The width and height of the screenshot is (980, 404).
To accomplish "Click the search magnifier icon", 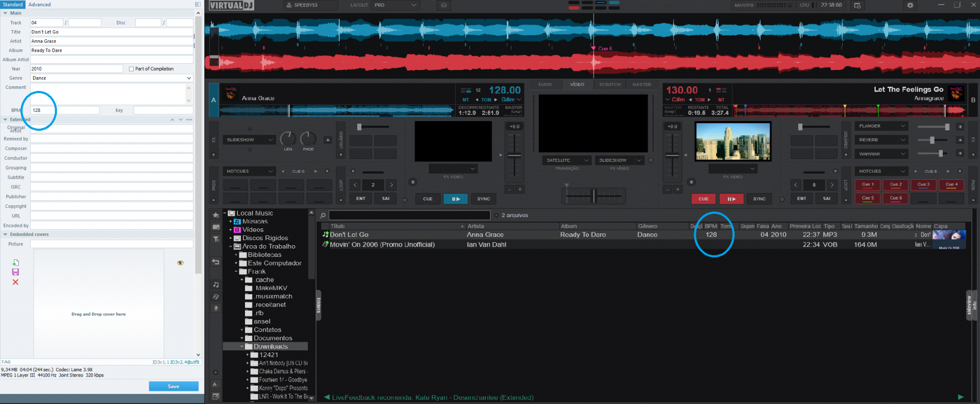I will pyautogui.click(x=323, y=216).
